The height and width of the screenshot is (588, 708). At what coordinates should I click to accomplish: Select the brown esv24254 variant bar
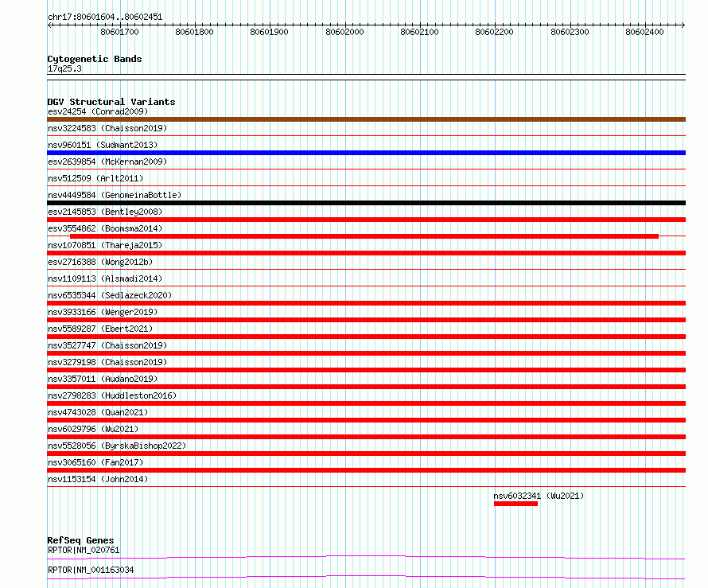point(366,119)
